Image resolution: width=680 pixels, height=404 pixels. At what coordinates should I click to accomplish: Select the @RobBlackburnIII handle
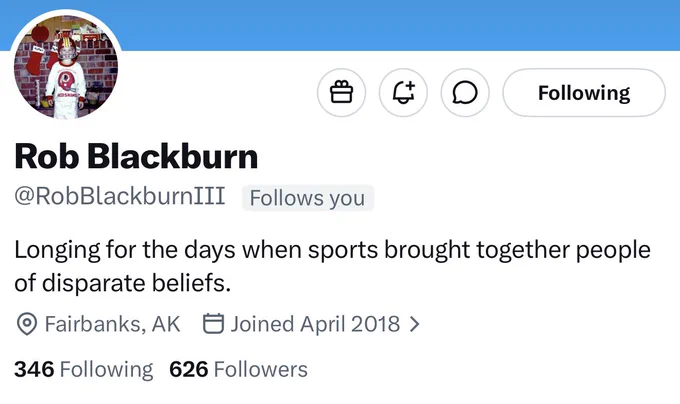(120, 196)
